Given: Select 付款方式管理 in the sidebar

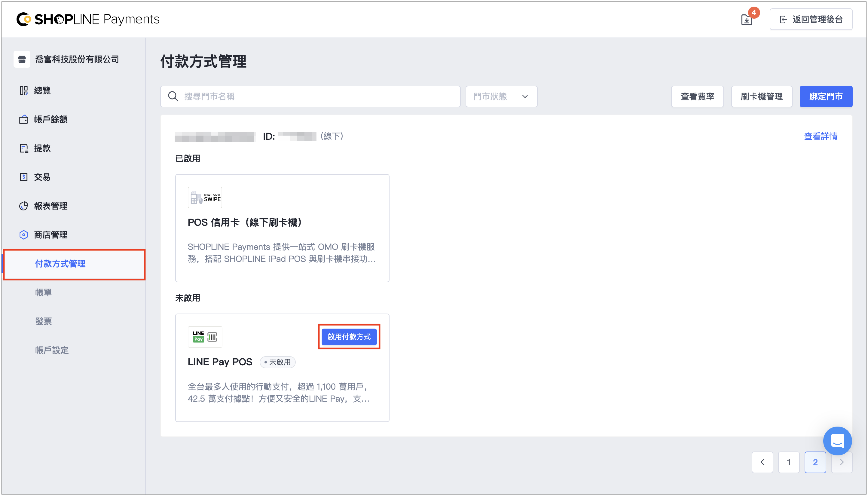Looking at the screenshot, I should point(74,264).
